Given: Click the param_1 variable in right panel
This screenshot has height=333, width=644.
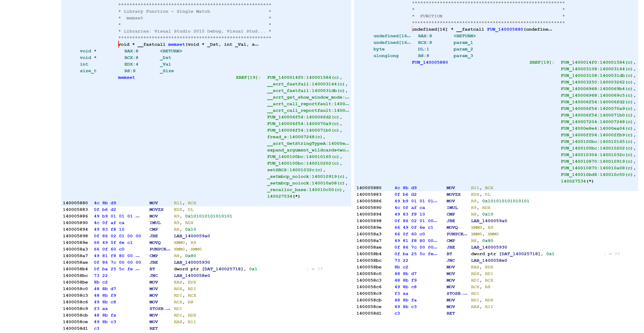Looking at the screenshot, I should [463, 42].
